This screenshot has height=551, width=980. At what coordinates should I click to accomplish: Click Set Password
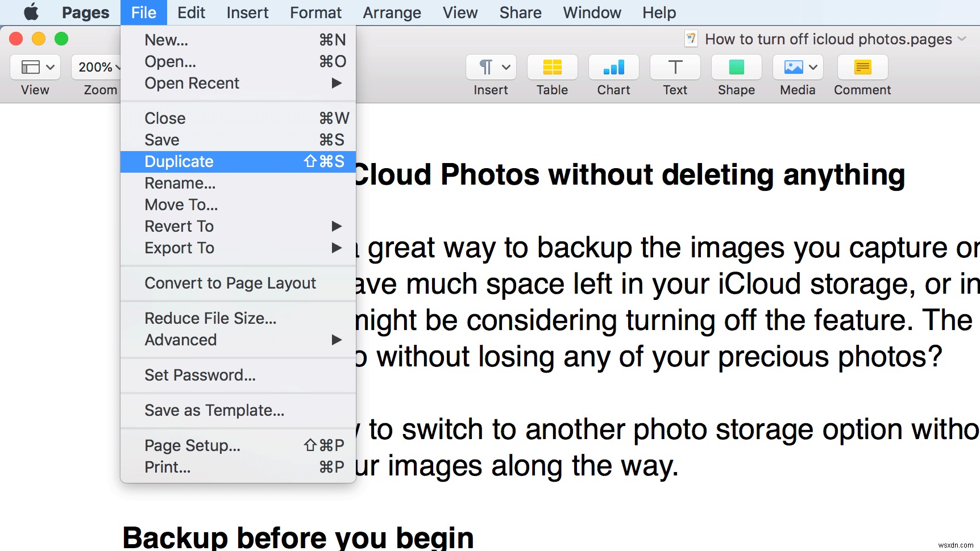[200, 375]
